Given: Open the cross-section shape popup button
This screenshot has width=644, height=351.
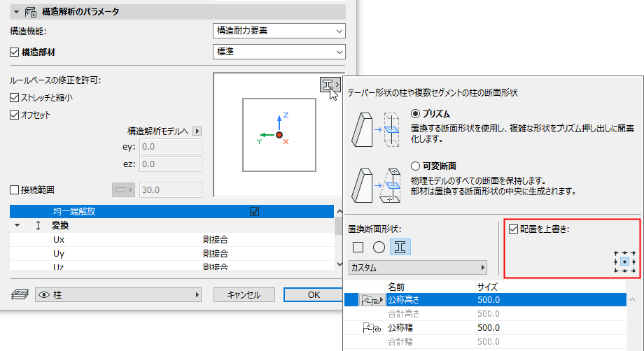Looking at the screenshot, I should click(x=330, y=85).
